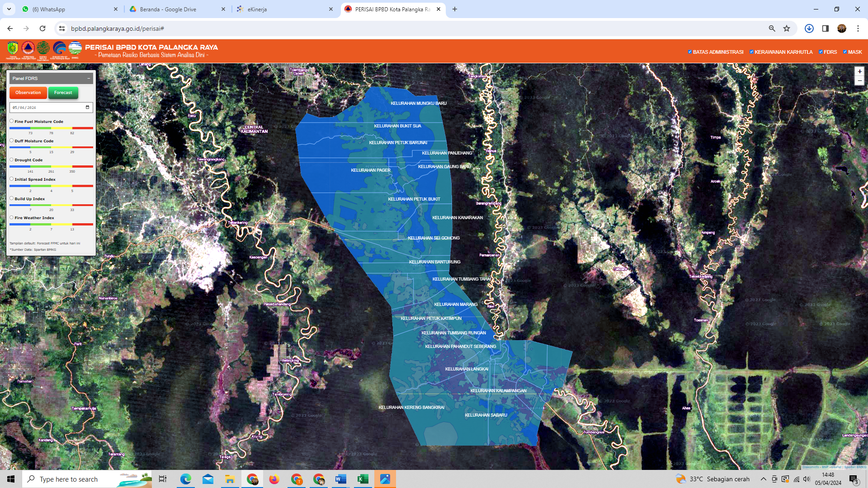Switch to the eKinerja browser tab
The image size is (868, 488).
[284, 9]
